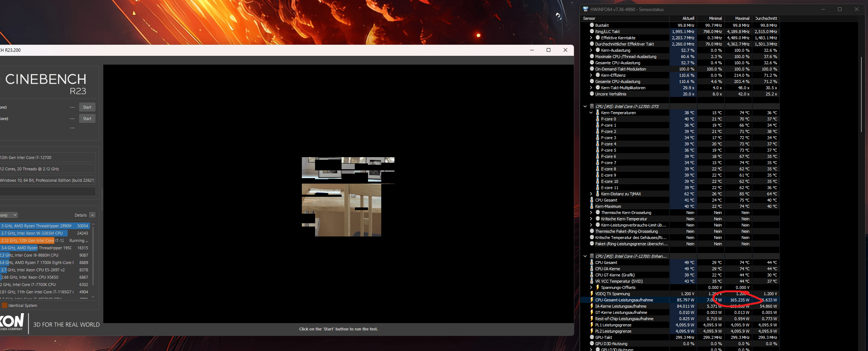Click the HWiNFO64 app icon in title bar

(x=586, y=9)
